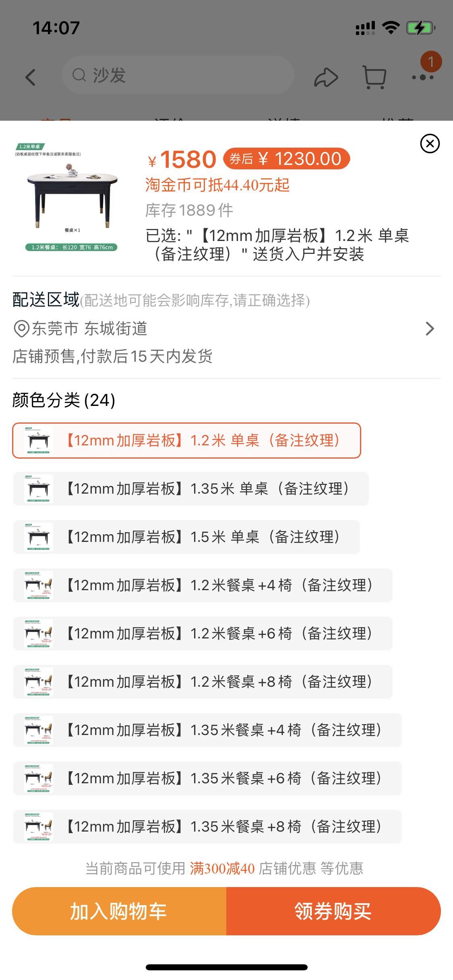Close the product options sheet
This screenshot has height=980, width=453.
430,144
